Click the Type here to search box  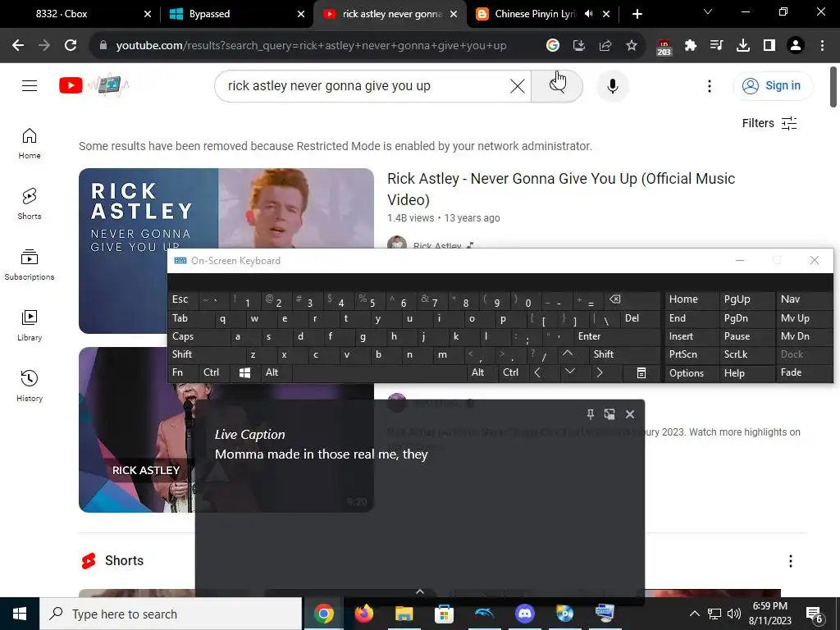click(x=171, y=614)
